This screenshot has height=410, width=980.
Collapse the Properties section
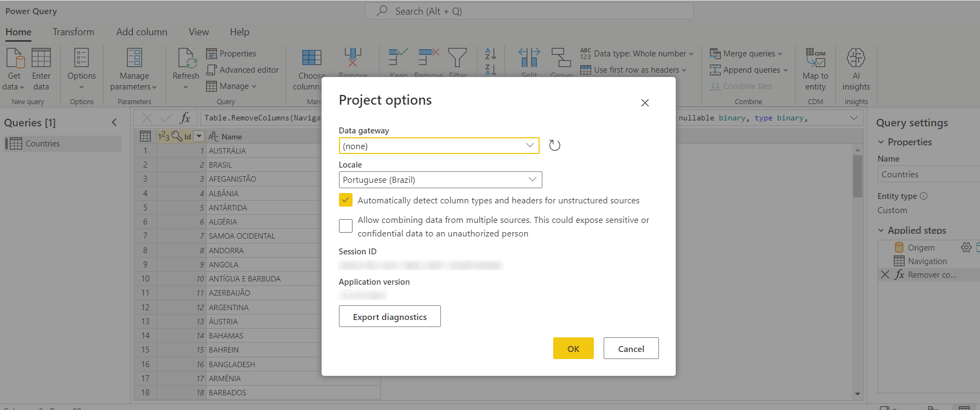pyautogui.click(x=881, y=142)
